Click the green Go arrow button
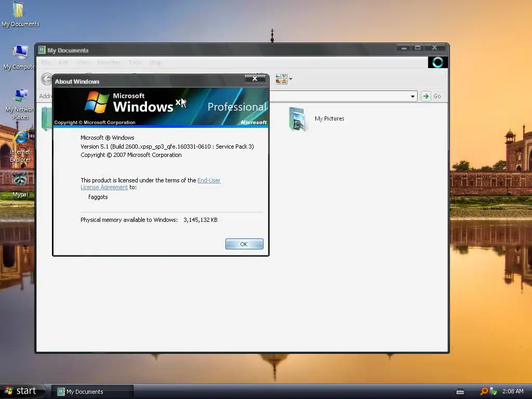532x399 pixels. pos(426,96)
